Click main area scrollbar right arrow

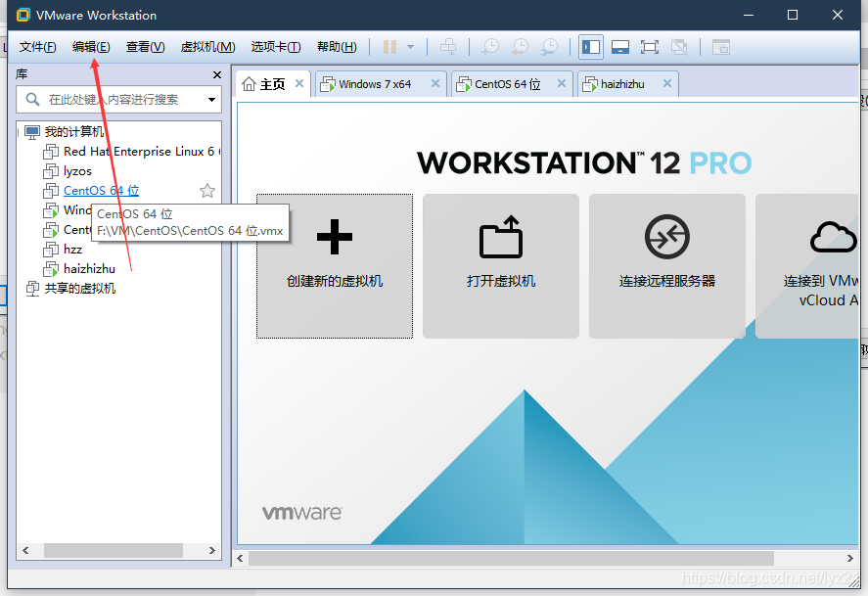pos(849,559)
